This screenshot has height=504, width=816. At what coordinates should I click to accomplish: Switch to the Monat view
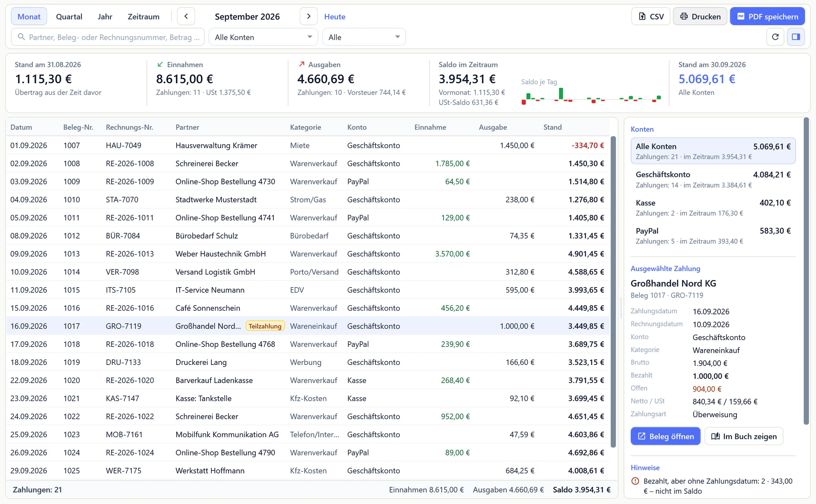pyautogui.click(x=29, y=16)
